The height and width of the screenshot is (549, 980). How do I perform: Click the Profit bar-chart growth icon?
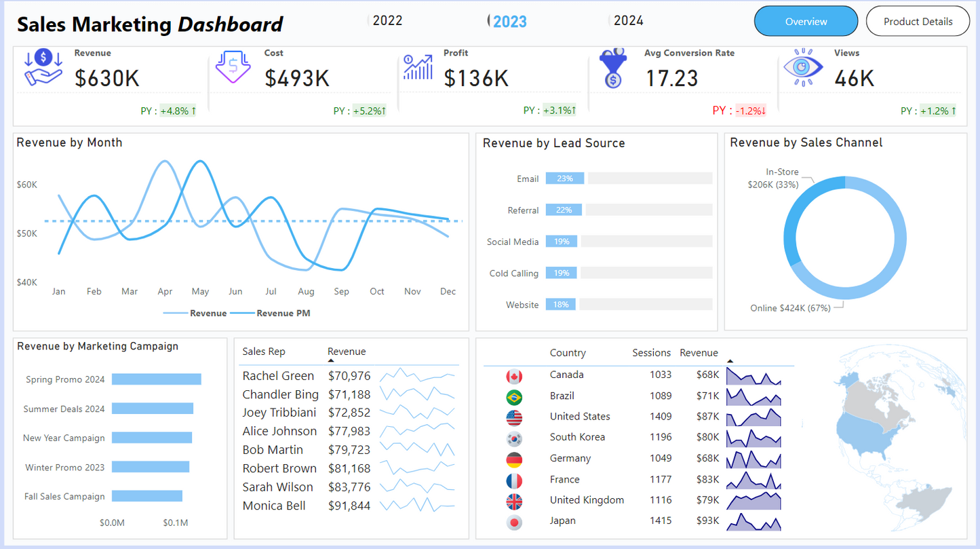pyautogui.click(x=418, y=67)
